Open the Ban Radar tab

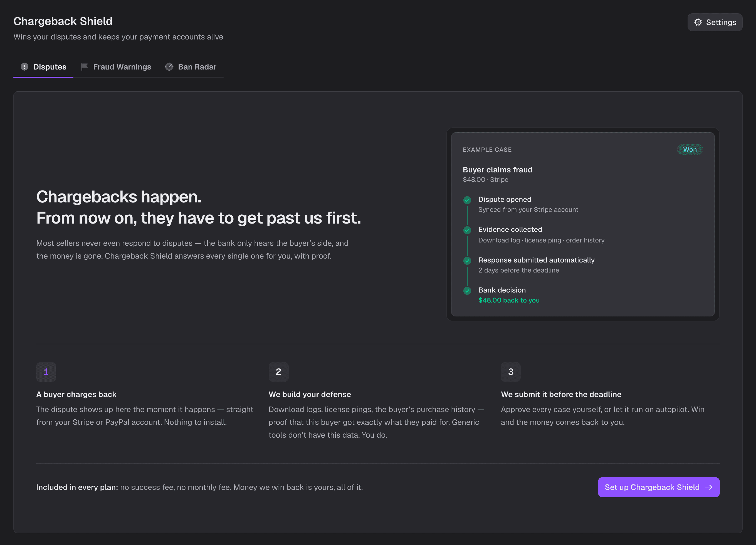click(x=191, y=67)
